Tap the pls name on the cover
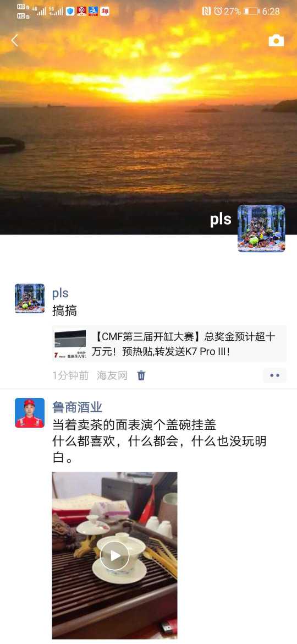This screenshot has height=644, width=297. click(x=221, y=219)
